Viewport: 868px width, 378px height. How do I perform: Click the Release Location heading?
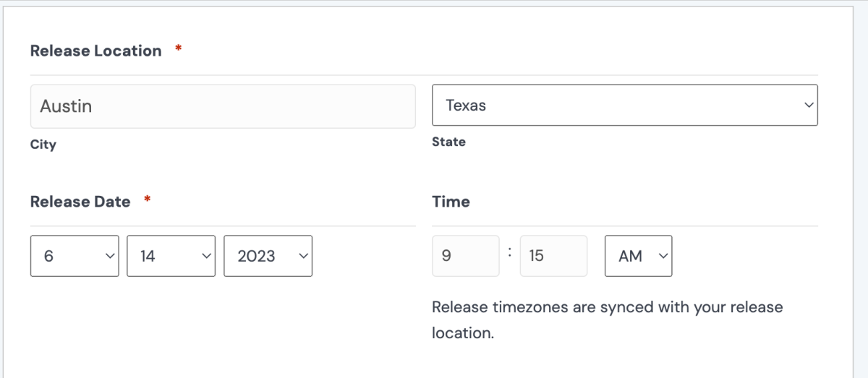point(96,51)
